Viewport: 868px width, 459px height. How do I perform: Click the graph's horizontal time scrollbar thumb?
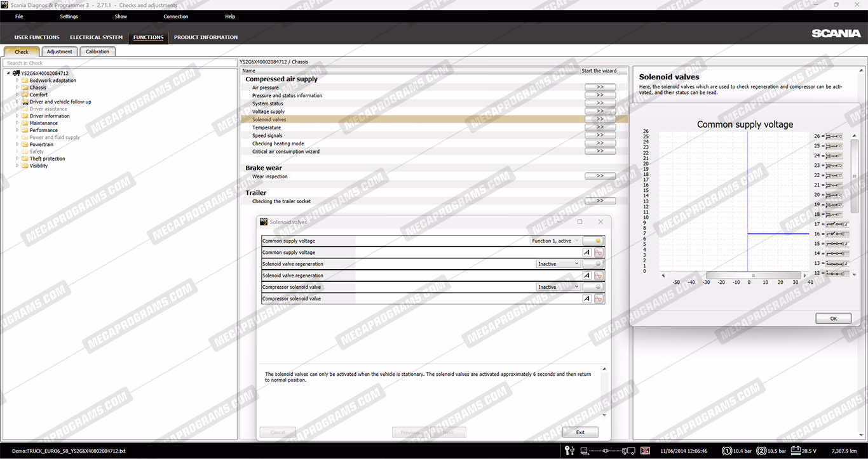[x=753, y=276]
